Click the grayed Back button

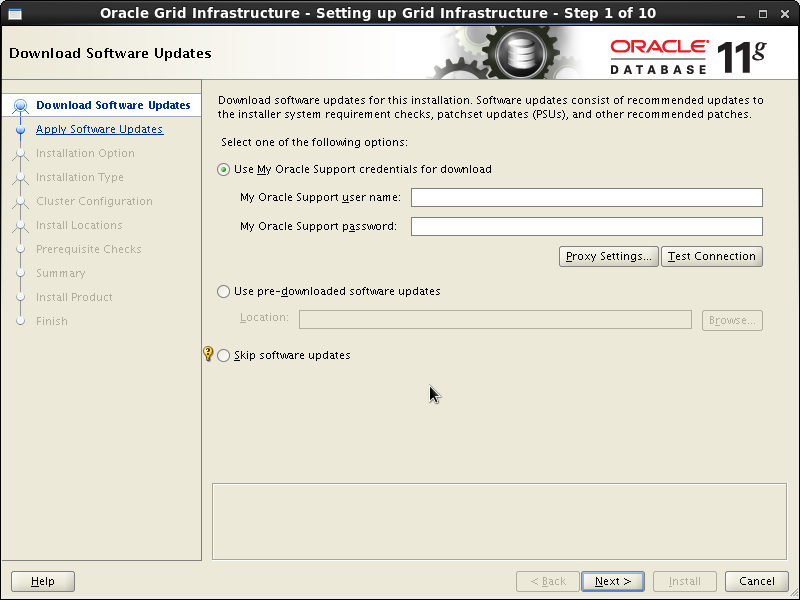[x=548, y=581]
